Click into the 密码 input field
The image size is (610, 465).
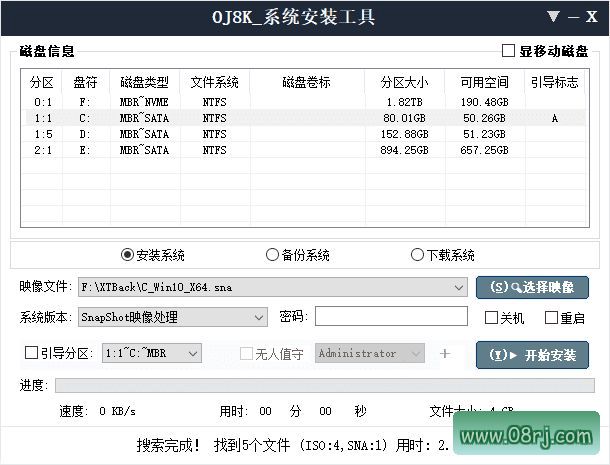pos(391,316)
